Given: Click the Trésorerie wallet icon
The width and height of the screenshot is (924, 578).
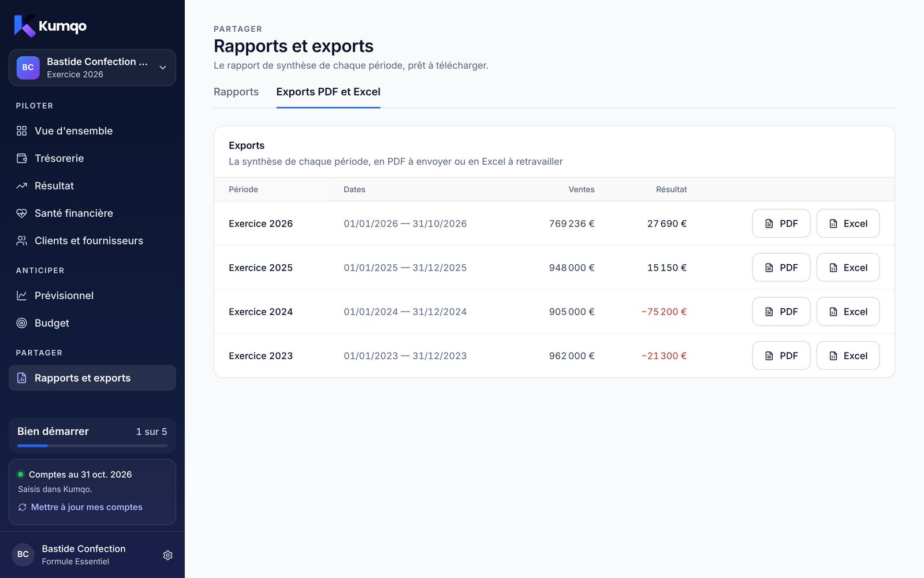Looking at the screenshot, I should (x=21, y=158).
